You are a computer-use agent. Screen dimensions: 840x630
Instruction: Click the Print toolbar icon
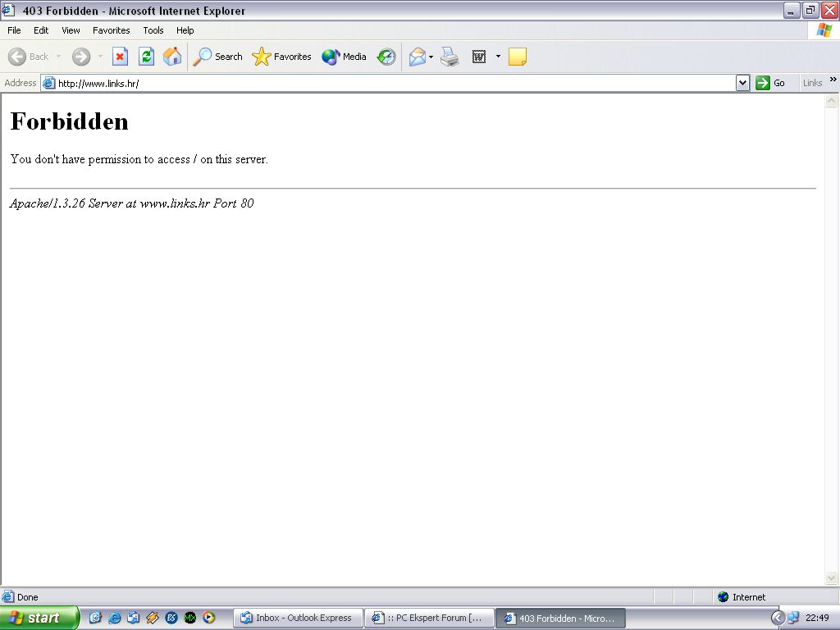(x=450, y=57)
